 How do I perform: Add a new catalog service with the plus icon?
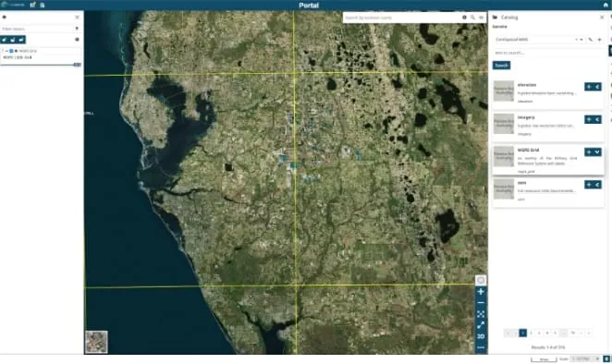[599, 40]
